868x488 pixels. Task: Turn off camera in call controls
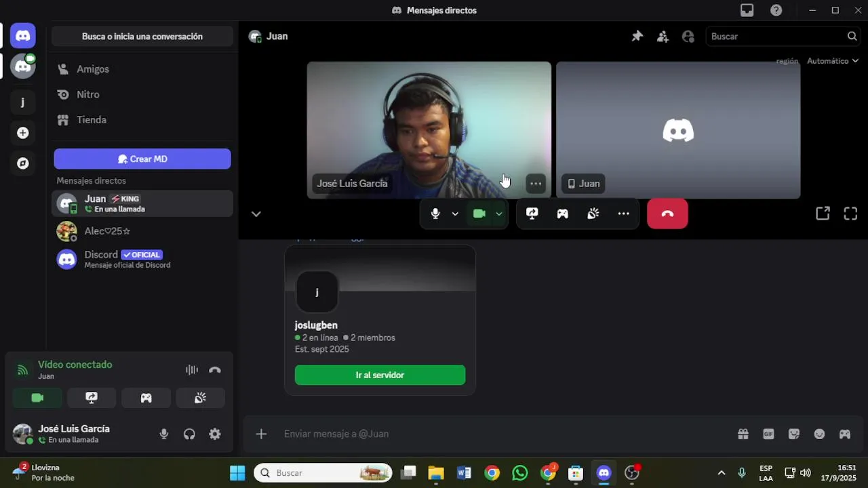click(479, 213)
